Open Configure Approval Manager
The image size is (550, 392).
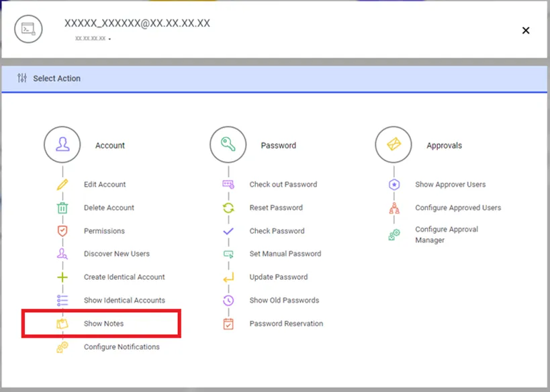447,234
